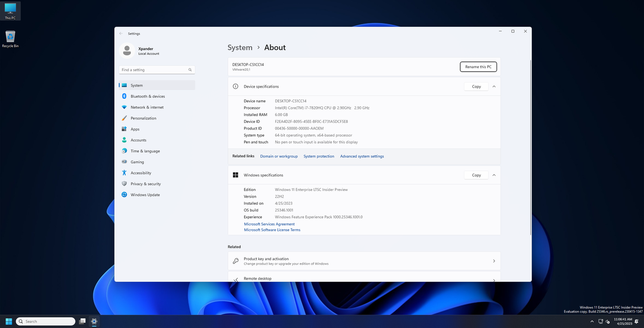Click the search magnifier in Find a setting
Viewport: 644px width, 328px height.
point(190,70)
